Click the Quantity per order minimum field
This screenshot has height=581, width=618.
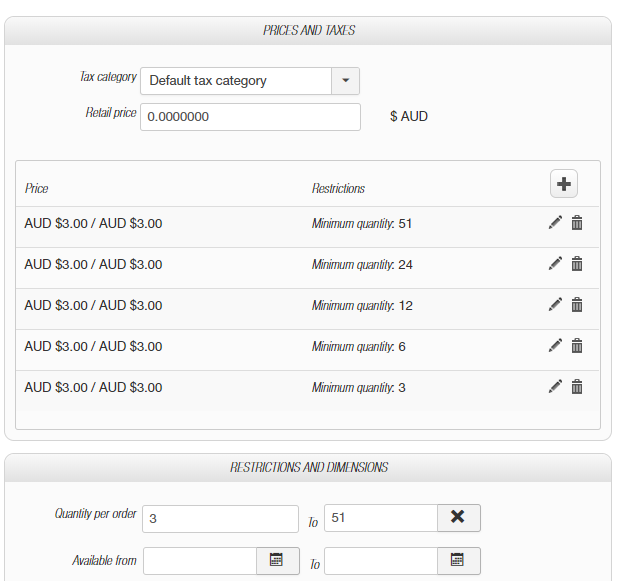pyautogui.click(x=220, y=519)
